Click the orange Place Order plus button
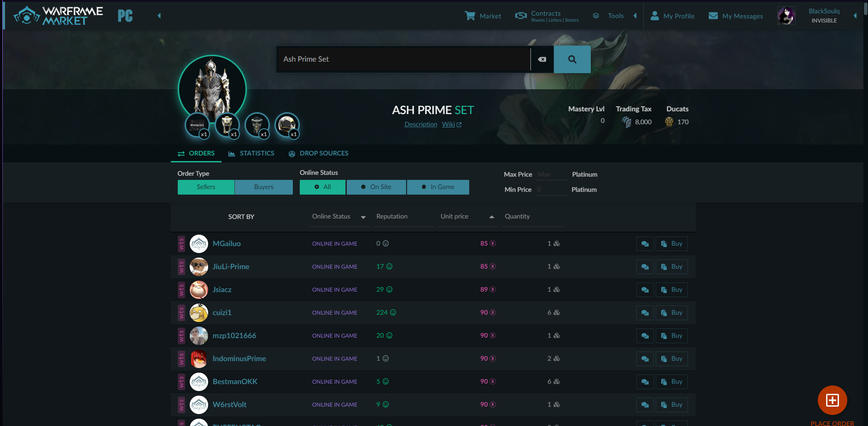This screenshot has height=426, width=868. [833, 400]
